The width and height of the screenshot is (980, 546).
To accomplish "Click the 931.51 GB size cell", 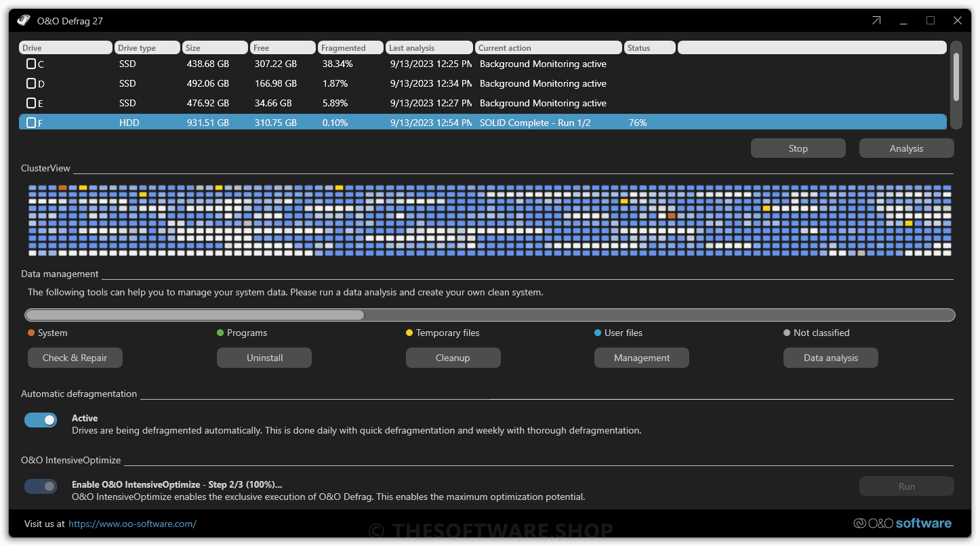I will tap(208, 123).
